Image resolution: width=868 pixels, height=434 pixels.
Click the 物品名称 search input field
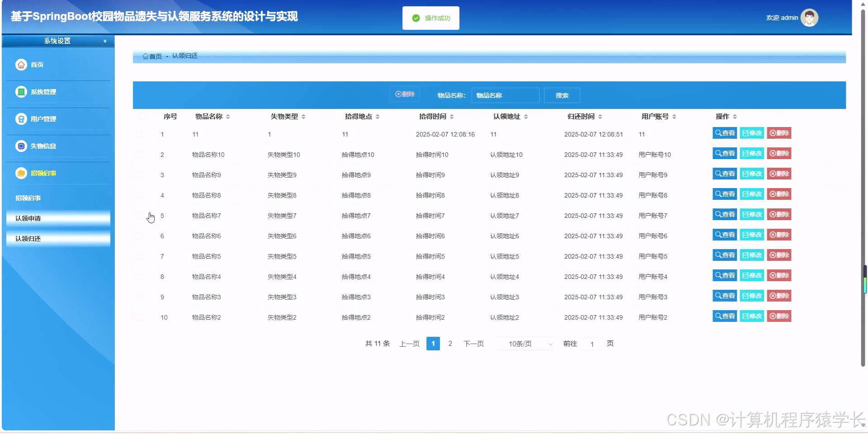pos(505,95)
